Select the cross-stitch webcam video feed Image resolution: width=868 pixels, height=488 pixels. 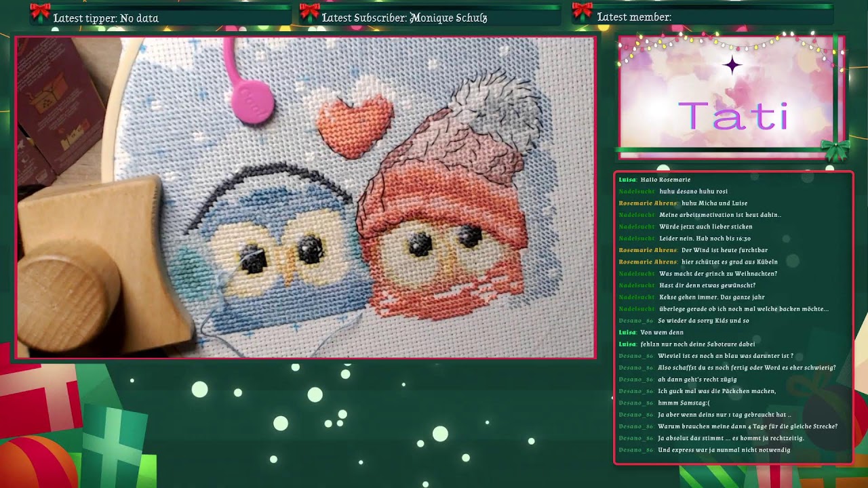305,197
